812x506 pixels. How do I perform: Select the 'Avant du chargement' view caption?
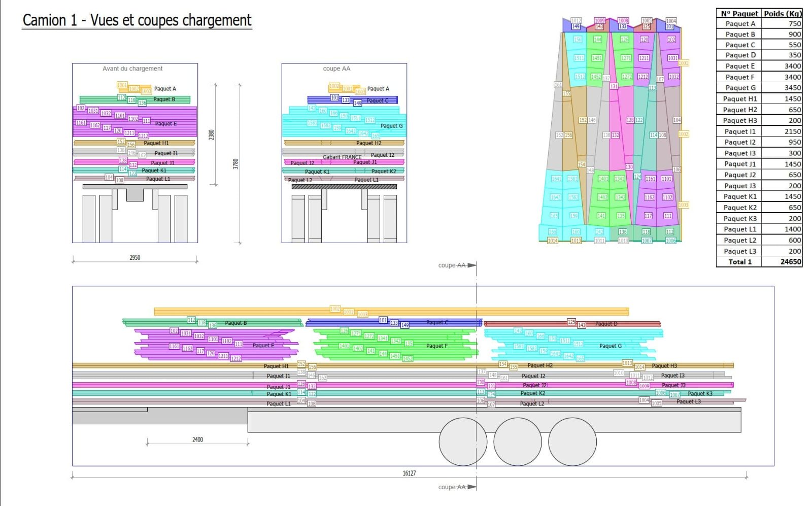tap(132, 69)
